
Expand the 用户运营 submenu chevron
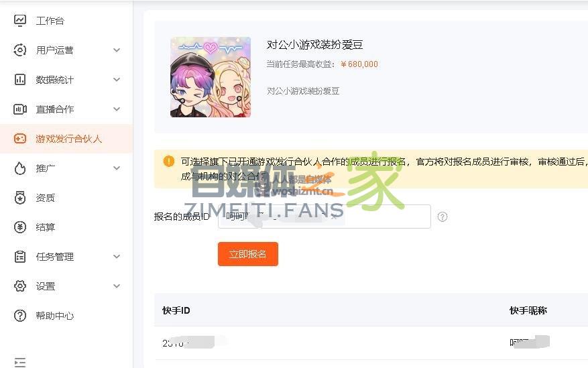point(117,50)
